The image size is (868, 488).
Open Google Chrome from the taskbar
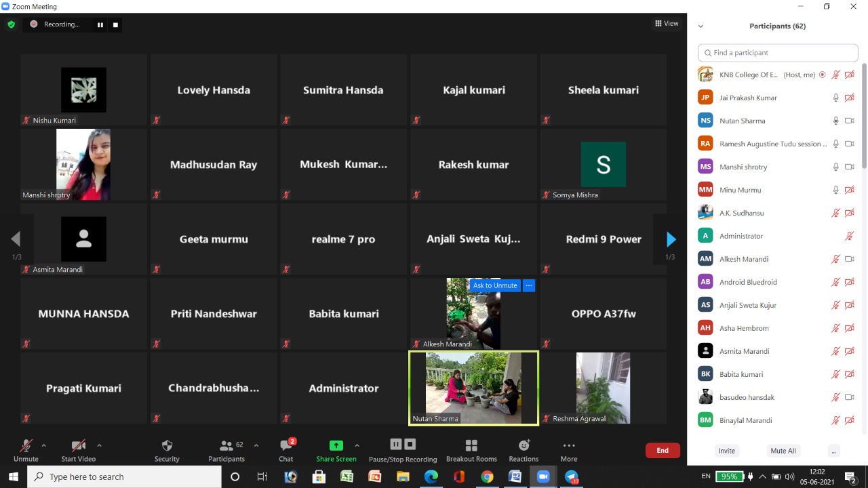pos(487,476)
